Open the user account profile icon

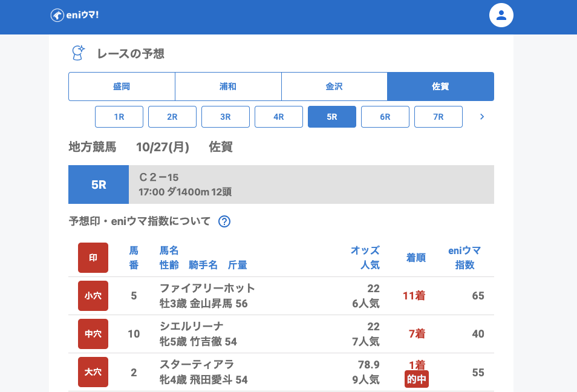(x=501, y=15)
